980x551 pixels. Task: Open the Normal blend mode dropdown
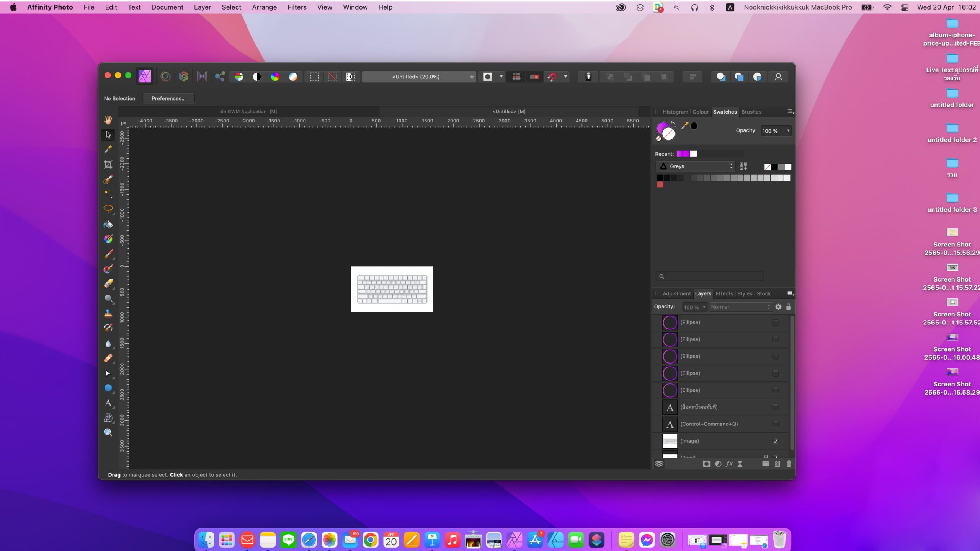tap(740, 307)
